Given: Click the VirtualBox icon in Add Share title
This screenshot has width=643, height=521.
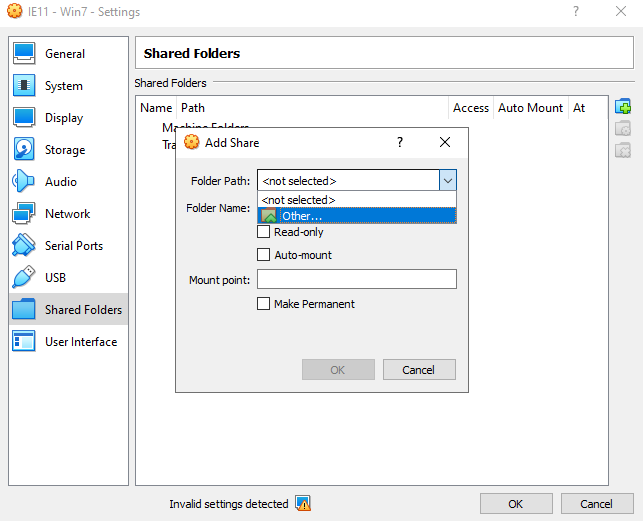Looking at the screenshot, I should coord(192,142).
